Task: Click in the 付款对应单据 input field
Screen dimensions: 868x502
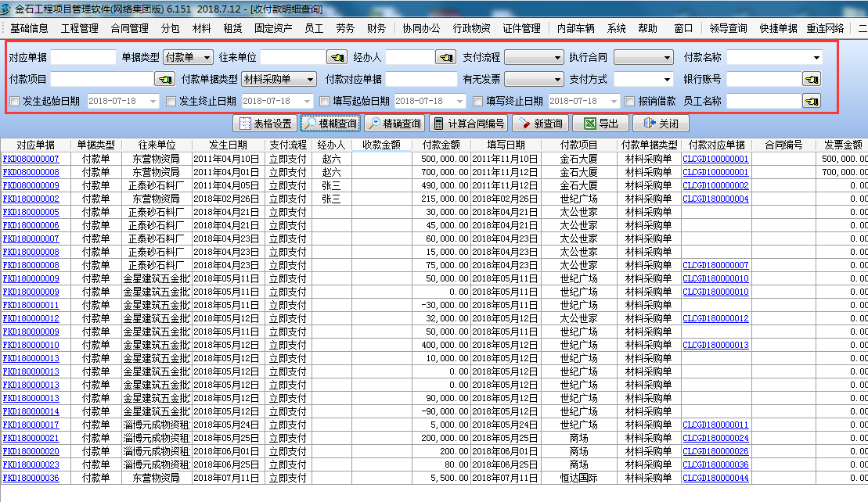Action: pos(421,79)
